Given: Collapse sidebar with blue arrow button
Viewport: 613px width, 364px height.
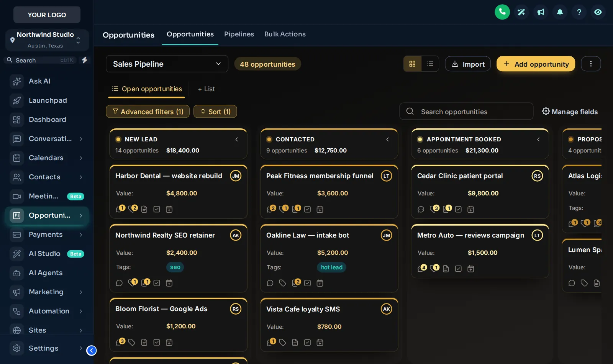Looking at the screenshot, I should (92, 351).
